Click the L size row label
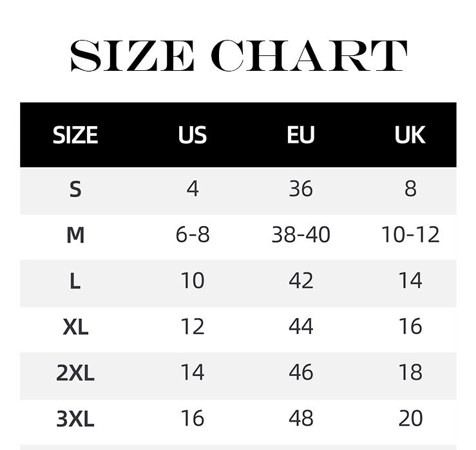The height and width of the screenshot is (450, 476). (75, 281)
